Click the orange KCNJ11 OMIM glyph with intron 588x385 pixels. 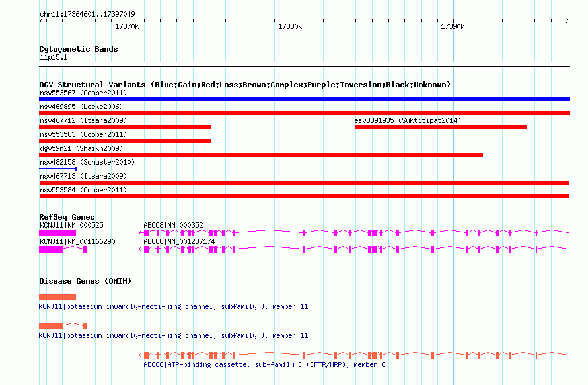coord(63,326)
